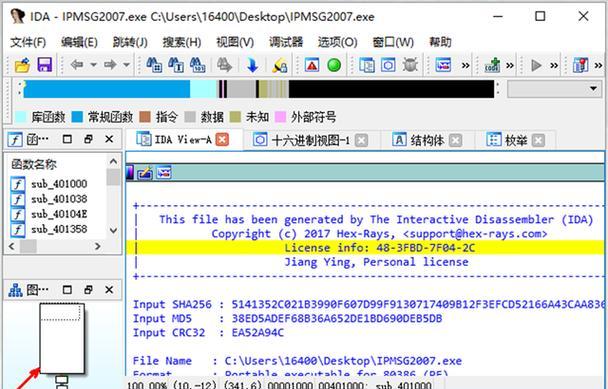Open the combo box beside navigation band
Image resolution: width=608 pixels, height=389 pixels.
click(x=553, y=89)
